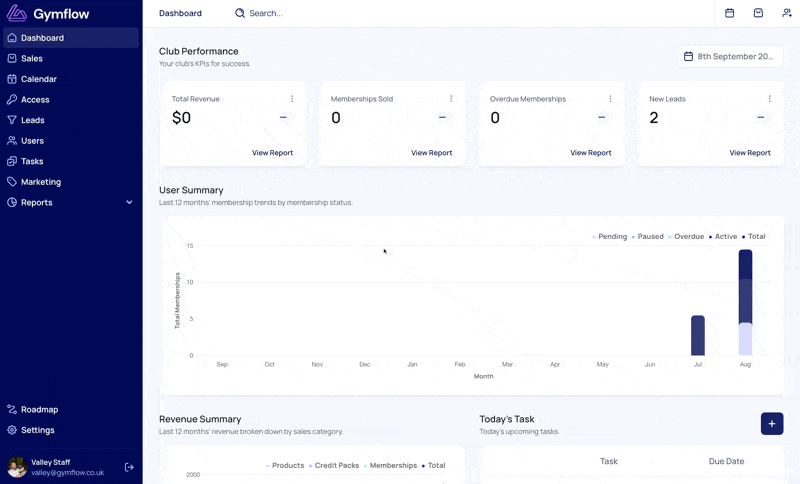
Task: Open New Leads card three-dot menu
Action: [x=769, y=99]
